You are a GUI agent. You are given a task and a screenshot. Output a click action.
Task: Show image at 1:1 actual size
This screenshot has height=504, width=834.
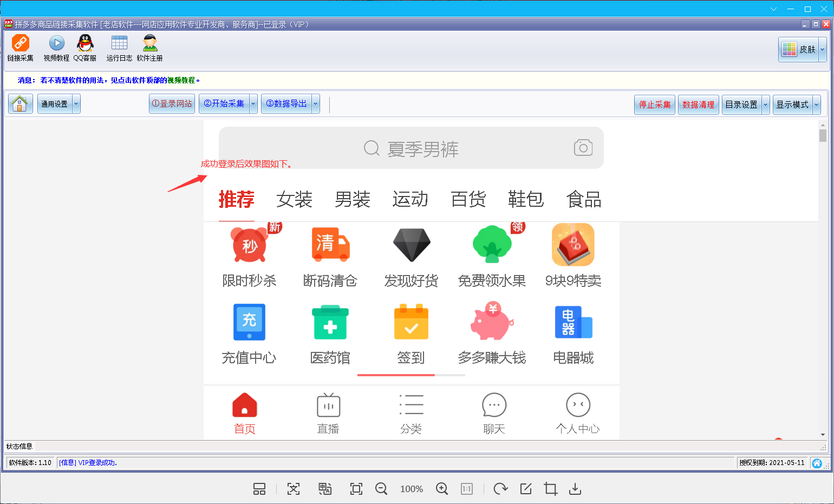[467, 489]
